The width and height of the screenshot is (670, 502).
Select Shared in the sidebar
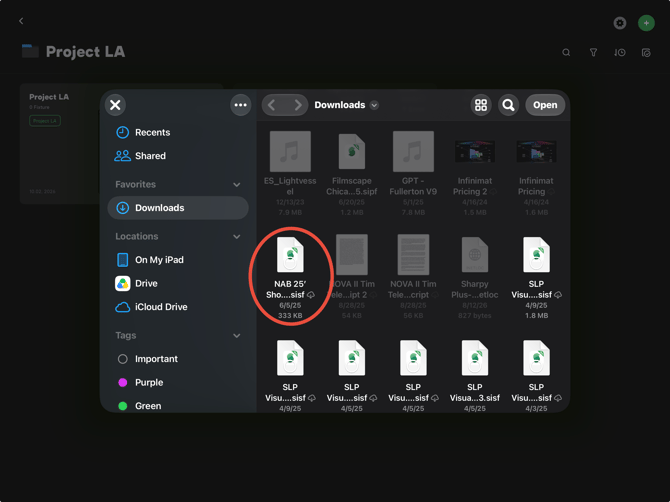pos(178,156)
